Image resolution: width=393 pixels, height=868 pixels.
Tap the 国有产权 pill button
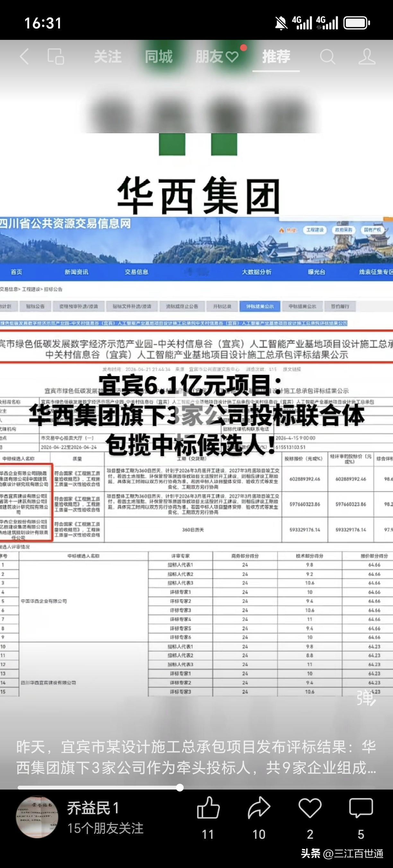(372, 230)
